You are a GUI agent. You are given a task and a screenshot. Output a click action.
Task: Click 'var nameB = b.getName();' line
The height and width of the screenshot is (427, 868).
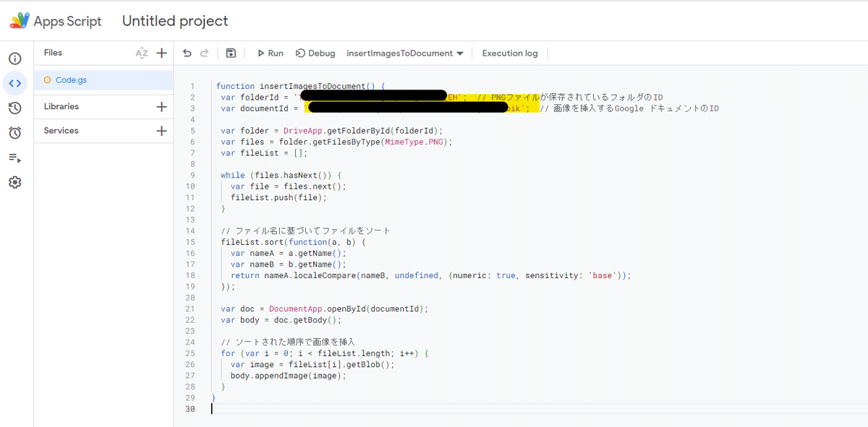289,264
